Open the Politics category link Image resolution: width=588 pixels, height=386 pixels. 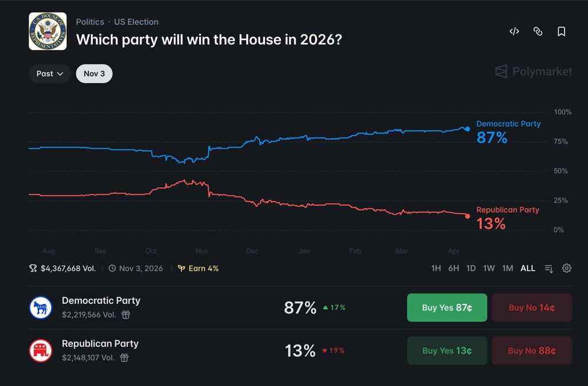pyautogui.click(x=90, y=22)
